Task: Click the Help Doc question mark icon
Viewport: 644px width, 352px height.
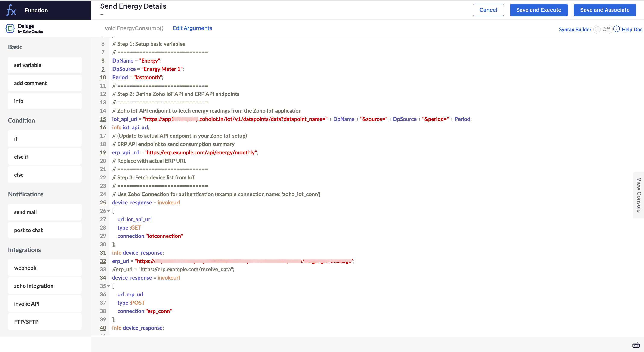Action: [x=616, y=29]
